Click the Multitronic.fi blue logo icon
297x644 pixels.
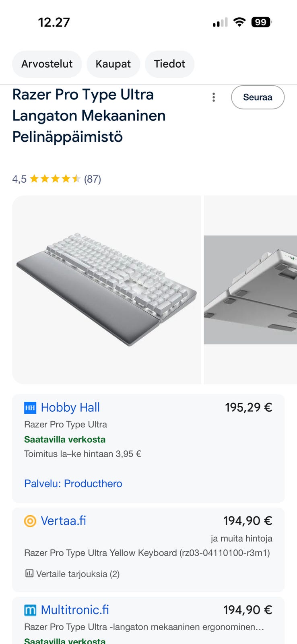coord(30,610)
